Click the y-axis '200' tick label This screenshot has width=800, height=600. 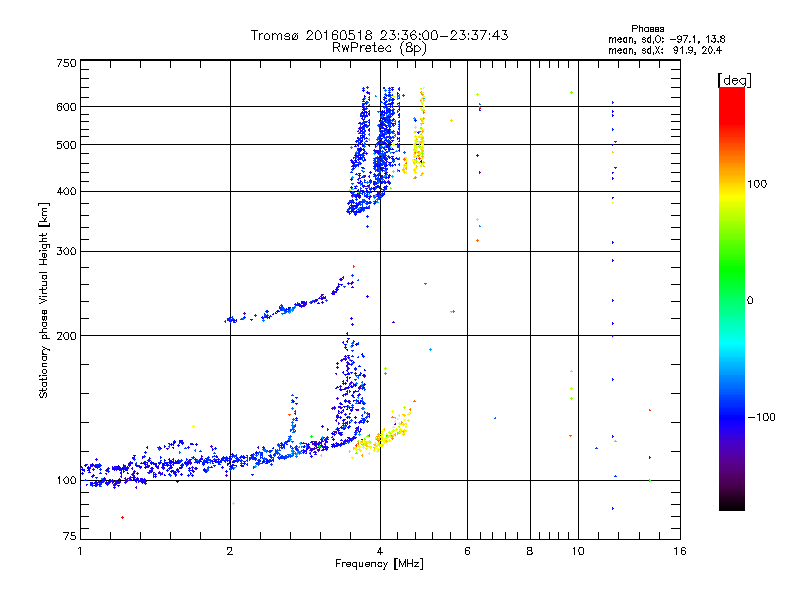pyautogui.click(x=67, y=336)
